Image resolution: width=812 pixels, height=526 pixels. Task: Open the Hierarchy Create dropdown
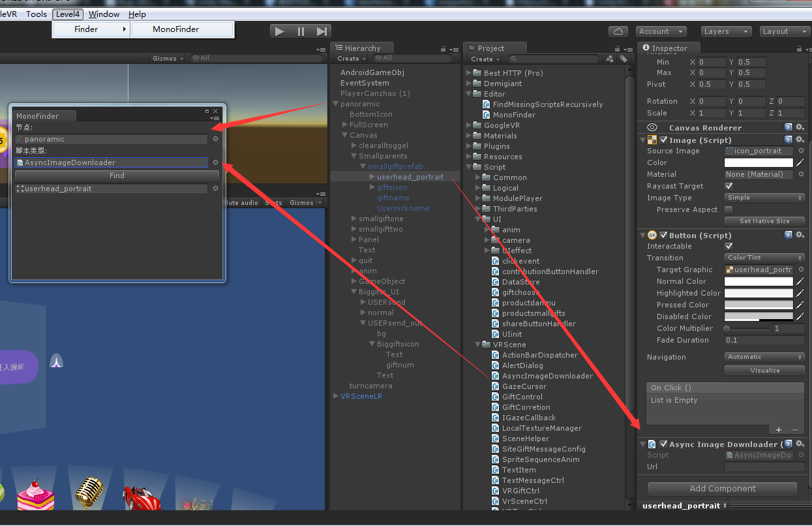351,59
